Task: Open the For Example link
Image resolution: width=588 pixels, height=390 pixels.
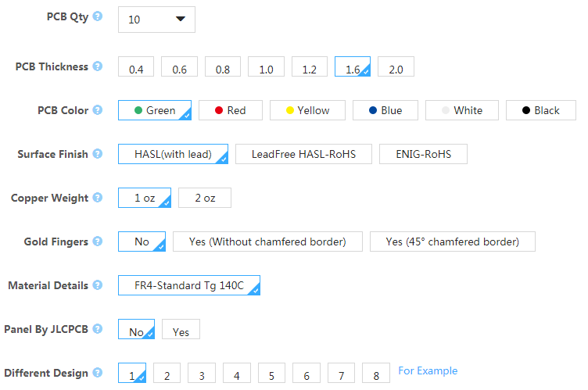Action: pyautogui.click(x=428, y=371)
